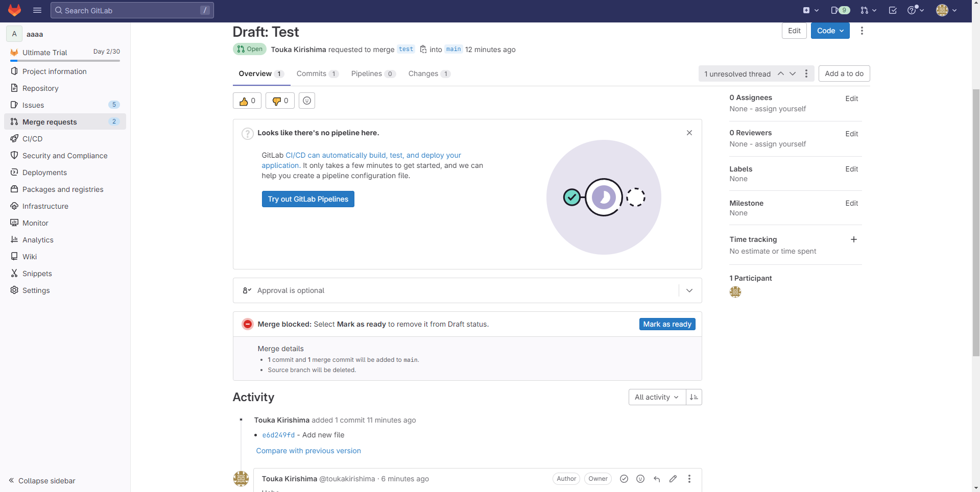Open the All activity filter dropdown

[x=657, y=397]
